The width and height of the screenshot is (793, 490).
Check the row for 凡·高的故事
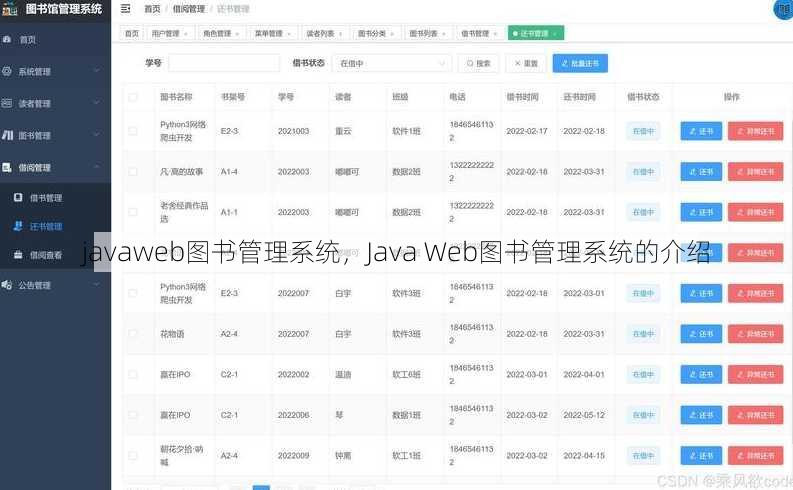pyautogui.click(x=133, y=172)
